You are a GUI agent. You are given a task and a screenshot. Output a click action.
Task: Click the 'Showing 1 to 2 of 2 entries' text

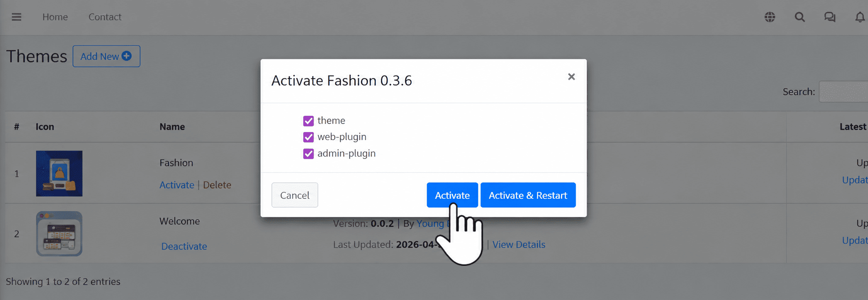[63, 281]
